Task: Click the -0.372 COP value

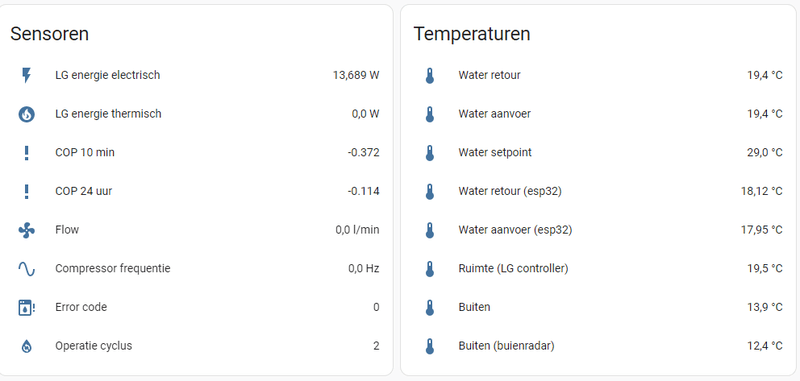Action: click(363, 153)
